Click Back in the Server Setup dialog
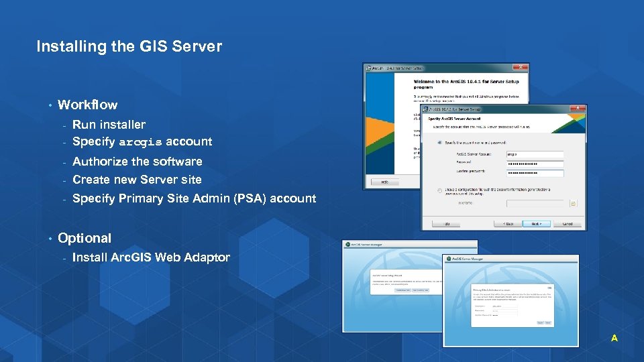Screen dimensions: 644x362 click(508, 224)
